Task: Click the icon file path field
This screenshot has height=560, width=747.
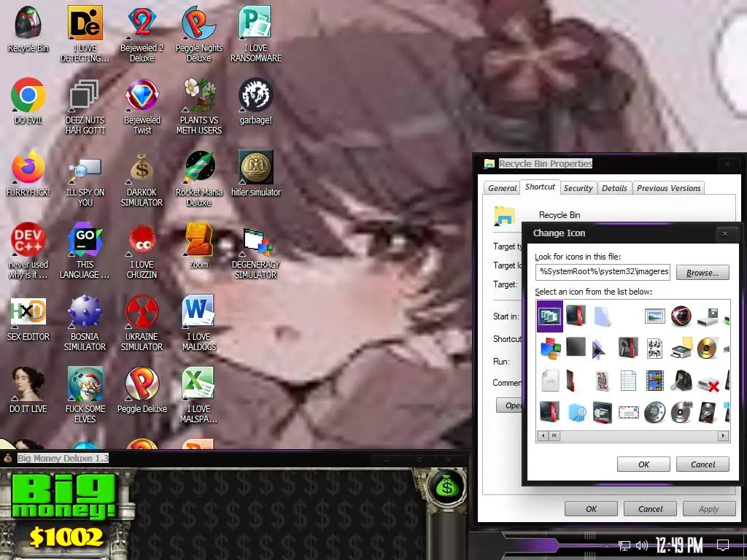Action: point(603,272)
